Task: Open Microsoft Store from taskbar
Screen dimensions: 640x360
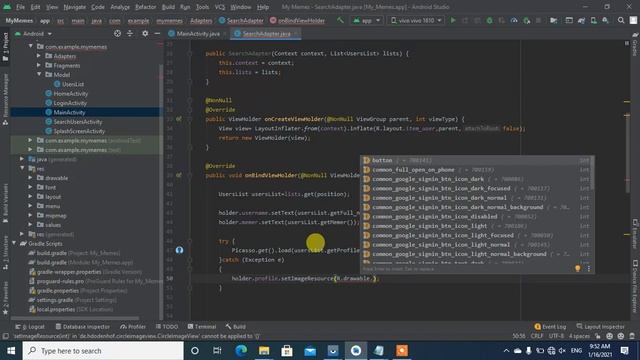Action: (x=287, y=351)
